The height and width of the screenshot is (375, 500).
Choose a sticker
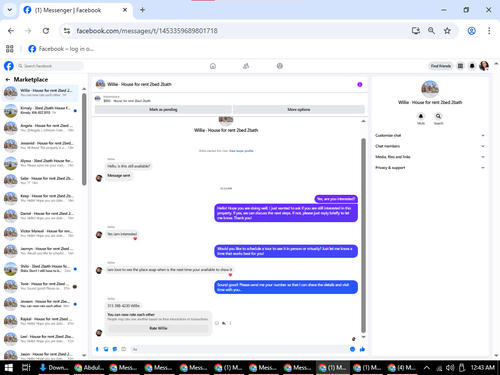[115, 349]
